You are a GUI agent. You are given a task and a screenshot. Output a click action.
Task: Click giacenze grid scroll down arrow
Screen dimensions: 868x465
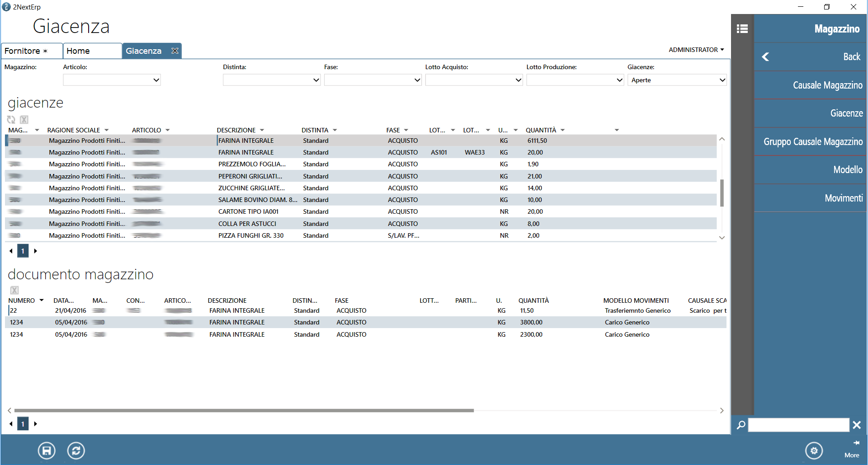click(x=722, y=238)
